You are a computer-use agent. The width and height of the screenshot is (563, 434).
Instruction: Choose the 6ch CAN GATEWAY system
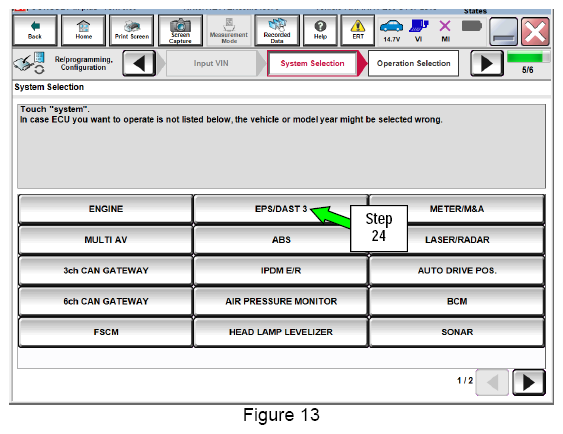106,301
